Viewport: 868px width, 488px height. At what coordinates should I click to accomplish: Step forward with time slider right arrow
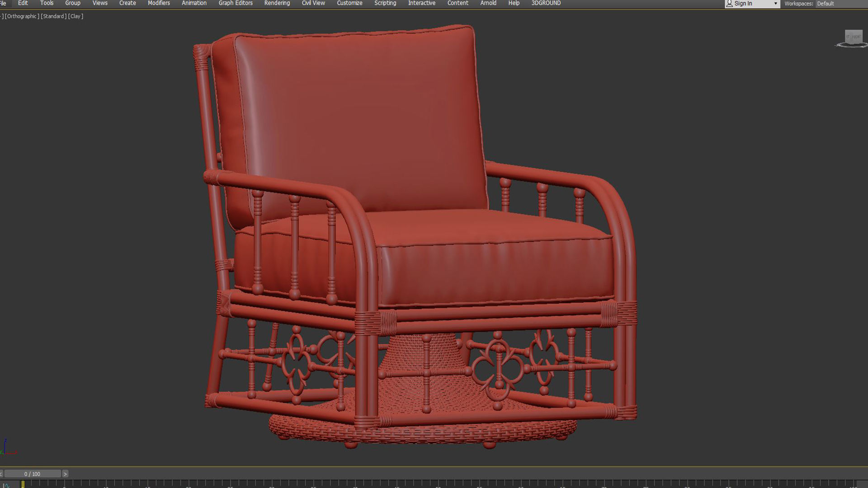[65, 474]
